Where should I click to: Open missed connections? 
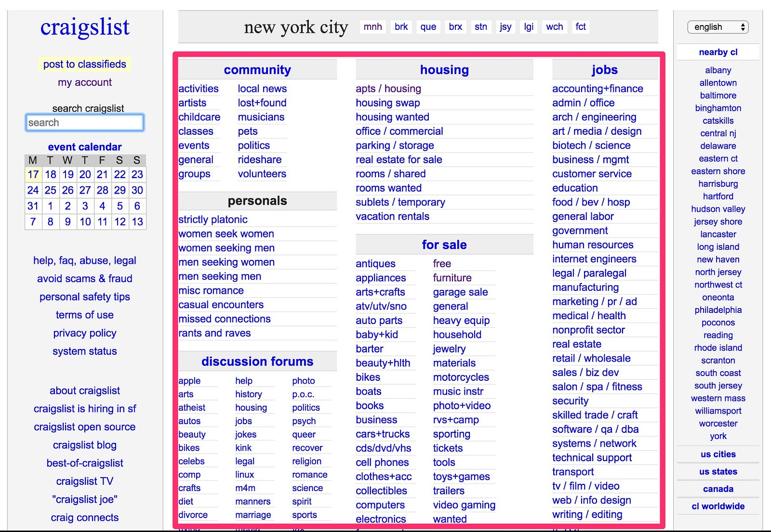point(225,319)
